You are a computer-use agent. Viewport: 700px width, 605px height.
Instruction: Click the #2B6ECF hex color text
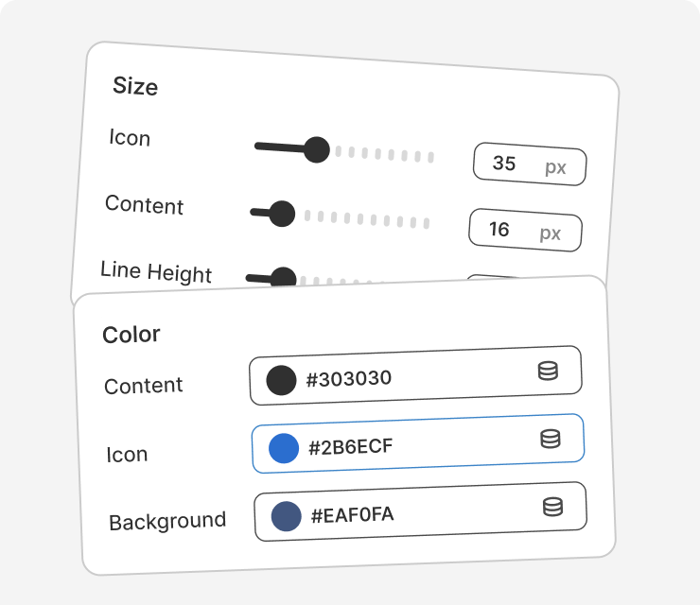pyautogui.click(x=350, y=447)
